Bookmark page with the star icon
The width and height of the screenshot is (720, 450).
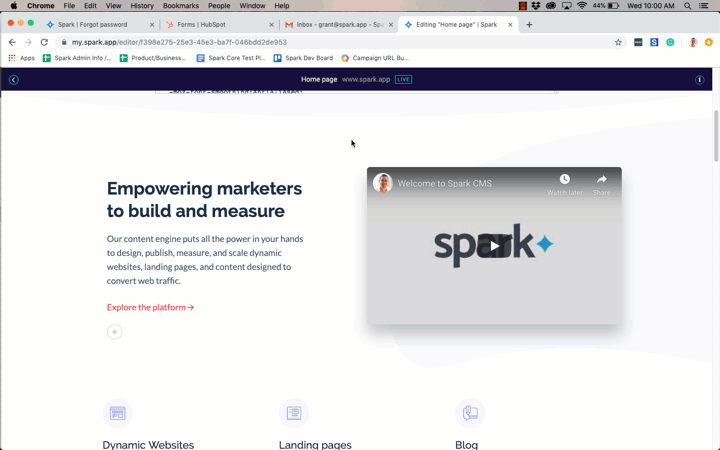click(x=618, y=42)
